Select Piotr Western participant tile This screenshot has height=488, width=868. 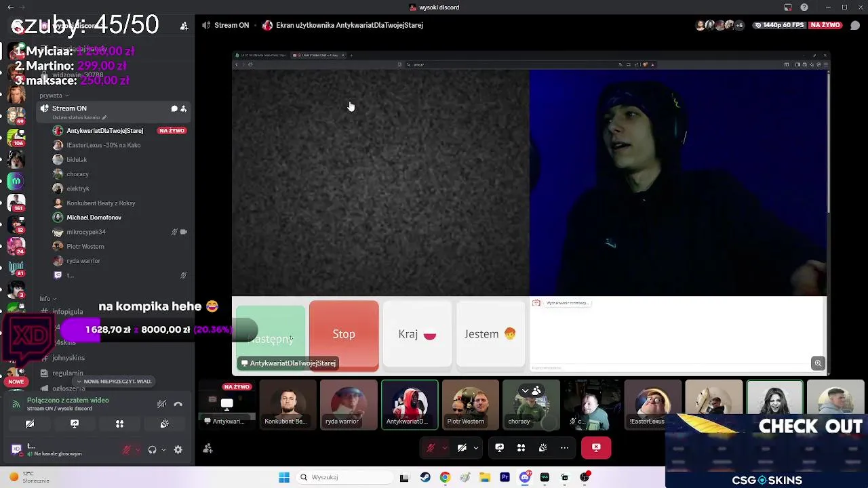(470, 405)
